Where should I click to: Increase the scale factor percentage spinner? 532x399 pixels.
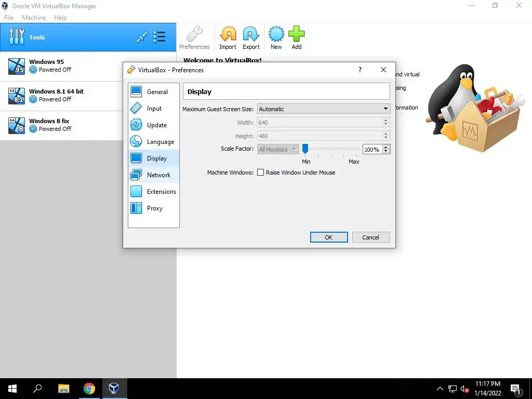(386, 147)
